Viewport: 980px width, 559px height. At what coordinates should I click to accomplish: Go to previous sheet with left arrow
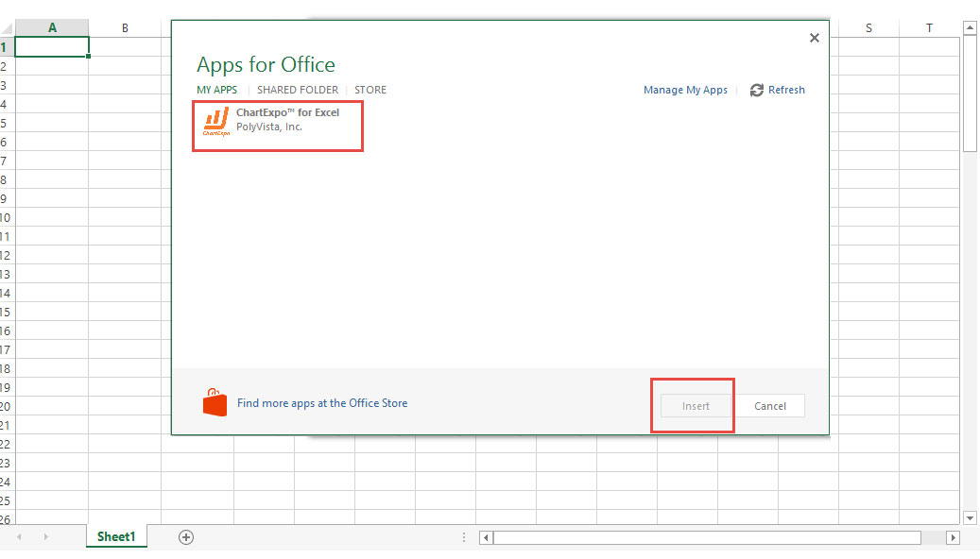(x=20, y=536)
